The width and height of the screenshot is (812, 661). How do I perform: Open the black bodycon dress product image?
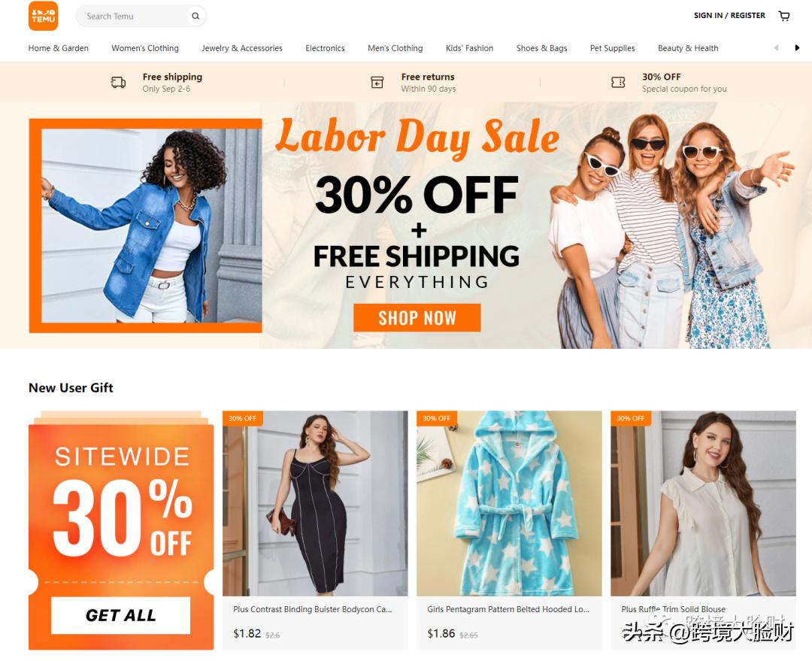click(x=315, y=504)
